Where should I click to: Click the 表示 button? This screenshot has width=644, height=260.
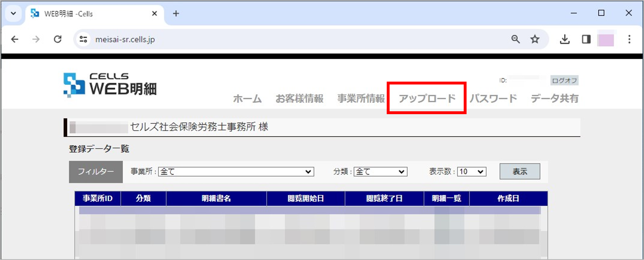point(519,171)
